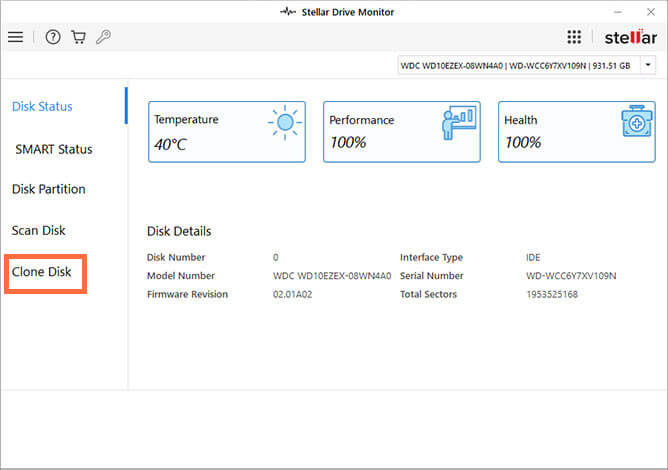Click the Model Number label
Viewport: 668px width, 470px height.
click(x=181, y=276)
